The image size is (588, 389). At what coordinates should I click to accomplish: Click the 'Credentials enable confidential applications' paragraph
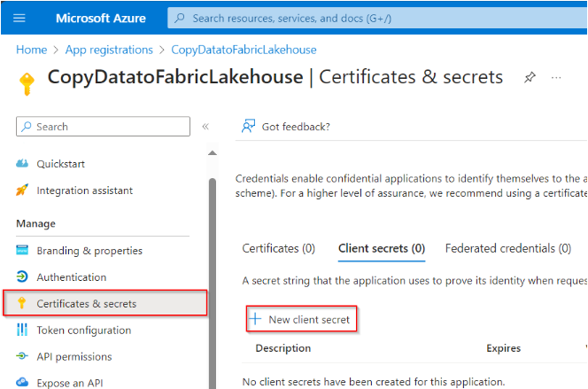click(411, 186)
